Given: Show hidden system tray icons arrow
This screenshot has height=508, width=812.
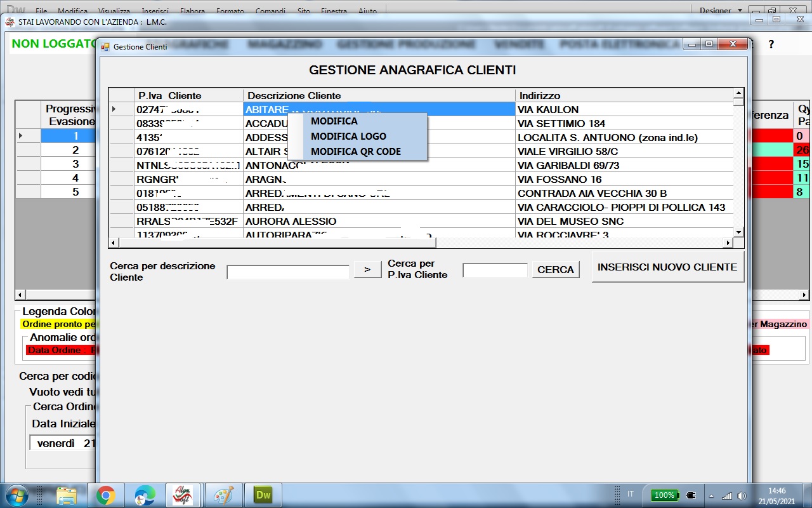Looking at the screenshot, I should click(711, 495).
